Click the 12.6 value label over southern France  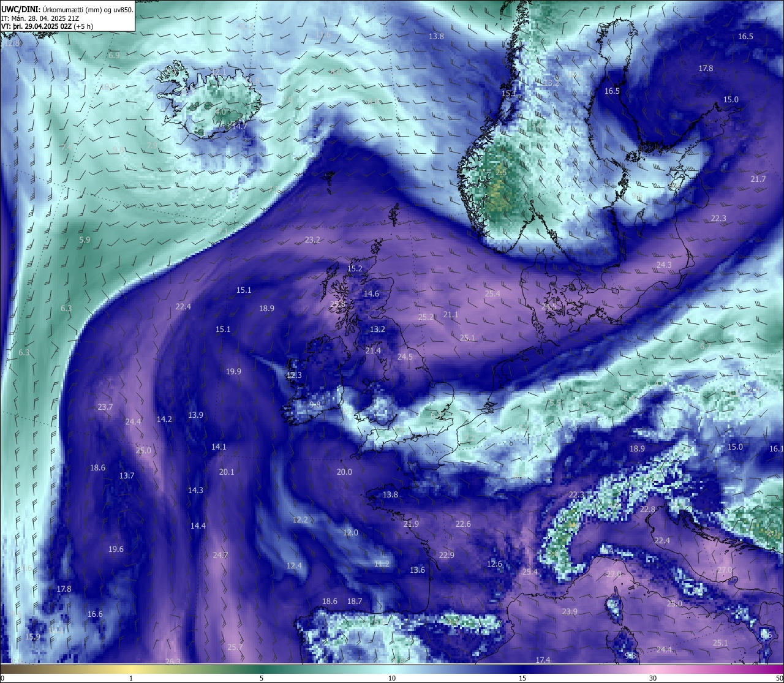coord(494,564)
